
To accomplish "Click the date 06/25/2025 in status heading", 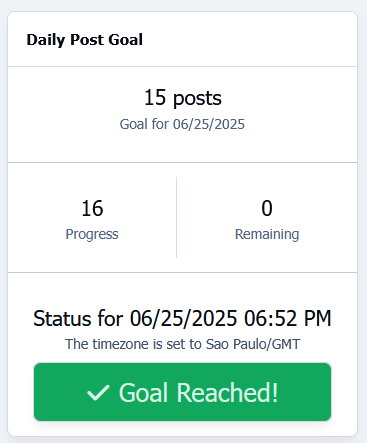I will (184, 318).
